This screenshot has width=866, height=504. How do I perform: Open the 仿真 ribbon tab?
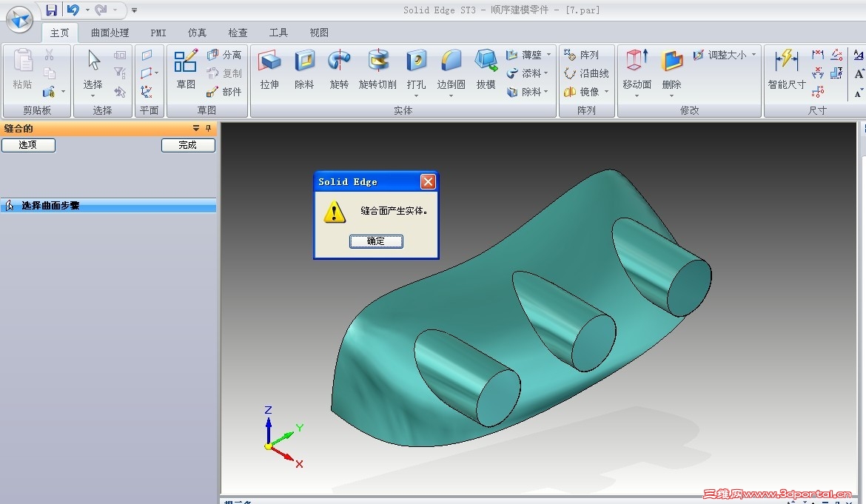(x=197, y=33)
